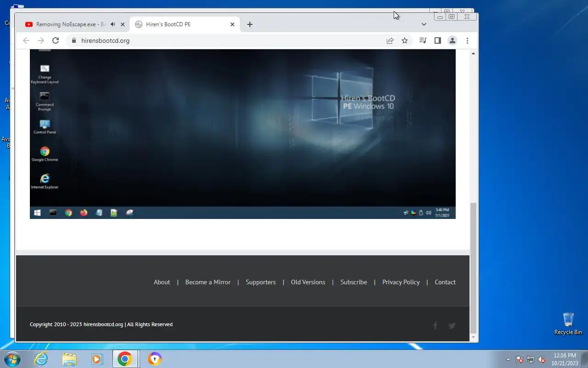Screen dimensions: 588x368
Task: Open Chrome side panel
Action: pyautogui.click(x=437, y=40)
